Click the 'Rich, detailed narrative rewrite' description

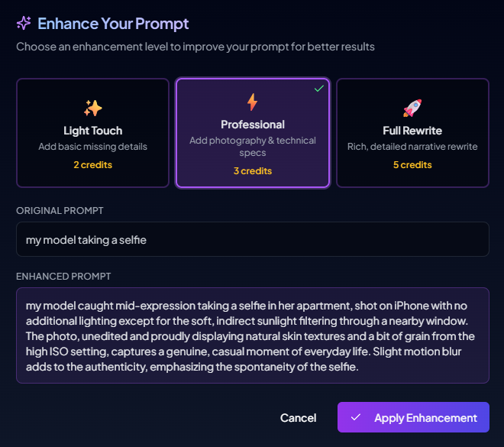tap(412, 147)
